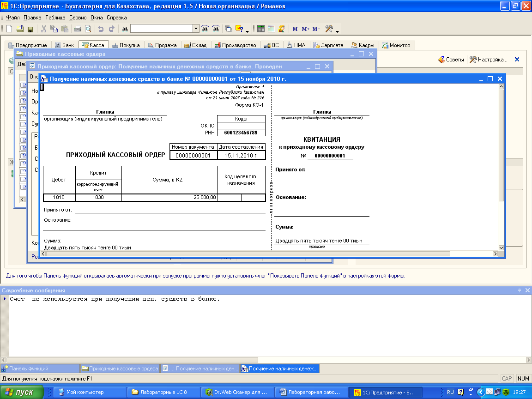
Task: Open Dr.Web Сканер taskbar item
Action: (x=237, y=392)
